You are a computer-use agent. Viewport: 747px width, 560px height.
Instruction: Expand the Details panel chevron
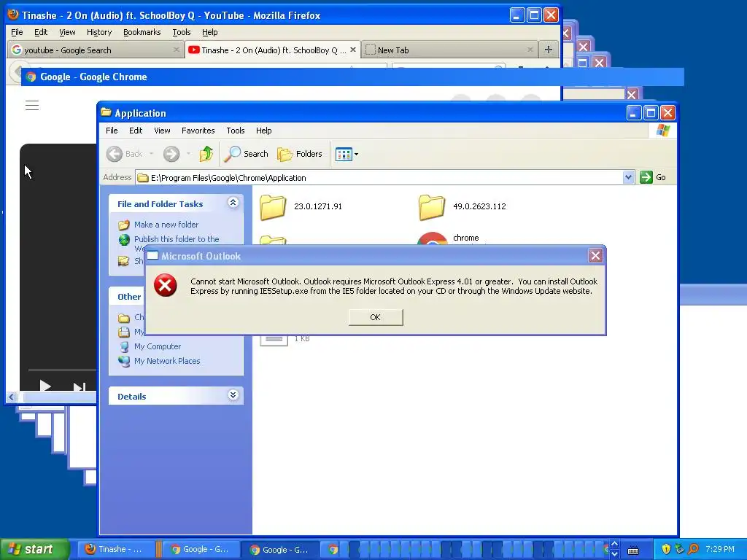tap(233, 395)
